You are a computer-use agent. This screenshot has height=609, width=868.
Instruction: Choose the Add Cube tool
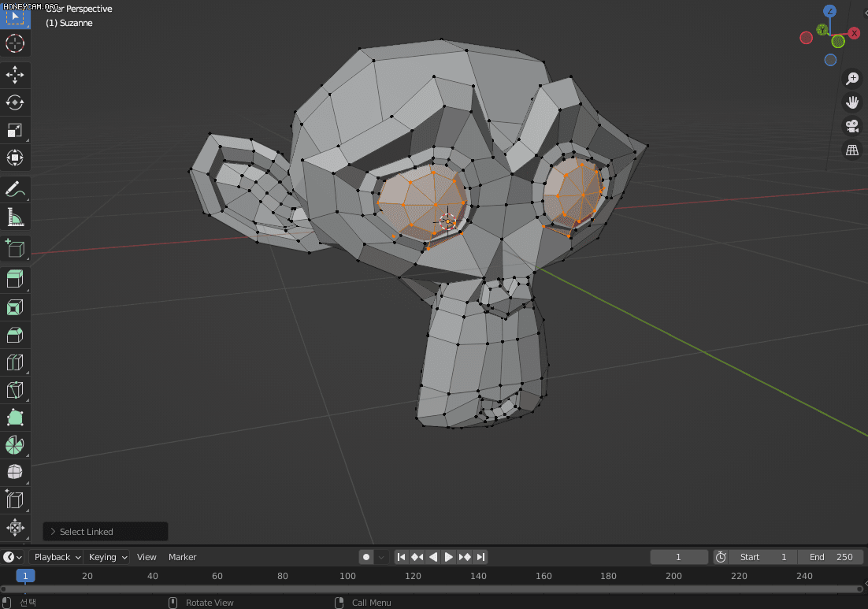tap(15, 249)
